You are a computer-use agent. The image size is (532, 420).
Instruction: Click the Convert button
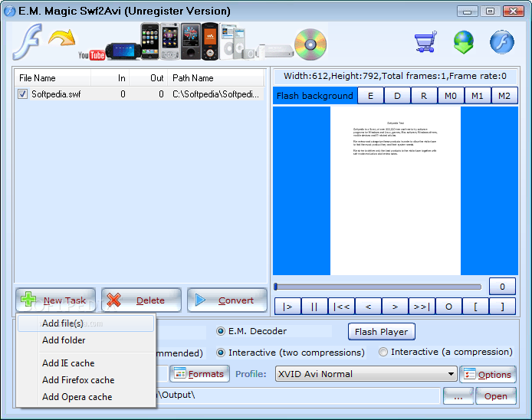pos(228,300)
